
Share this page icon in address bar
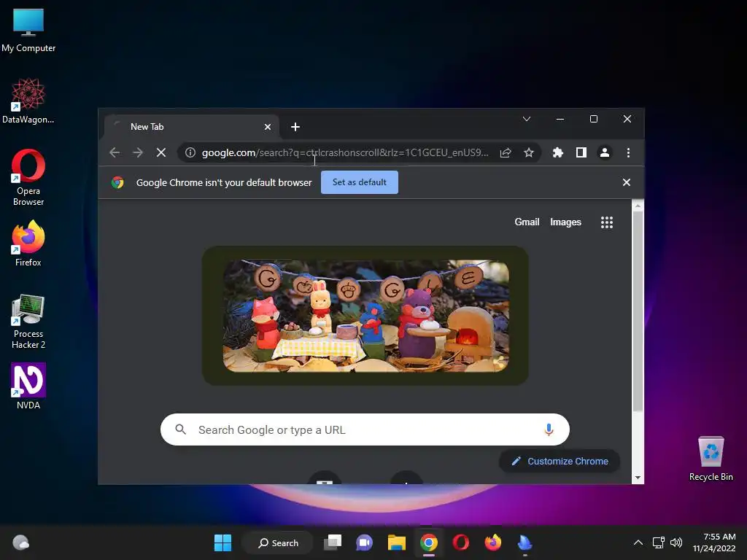[506, 152]
